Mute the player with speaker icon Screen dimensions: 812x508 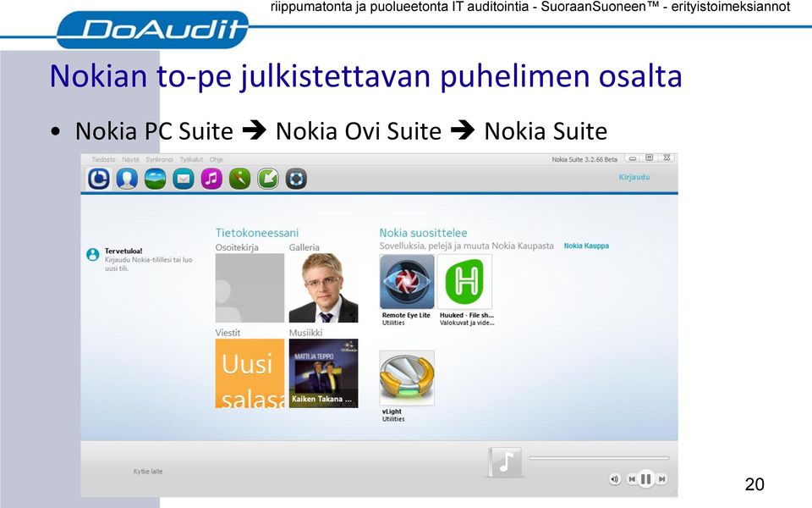pos(614,479)
